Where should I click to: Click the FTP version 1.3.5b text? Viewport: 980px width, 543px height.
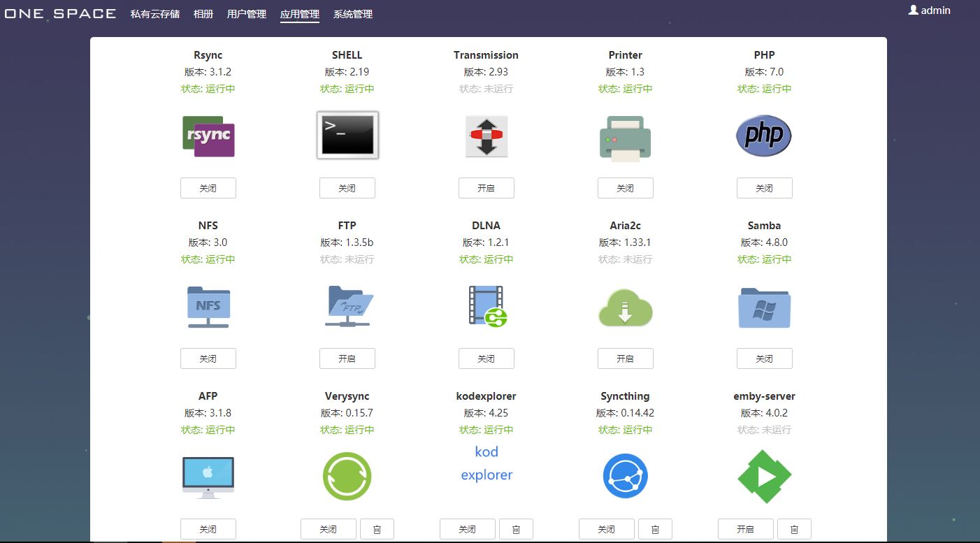347,242
